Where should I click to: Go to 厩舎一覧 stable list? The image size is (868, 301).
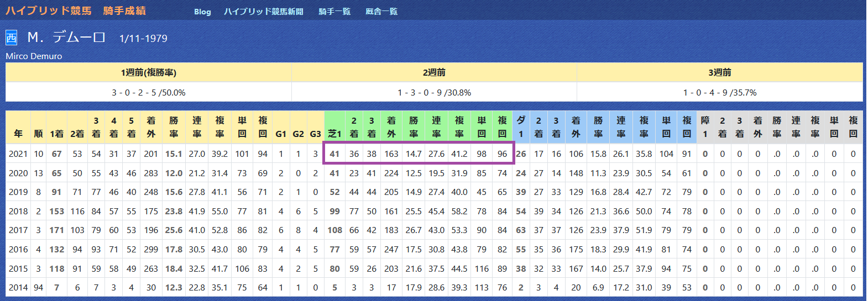[x=381, y=12]
